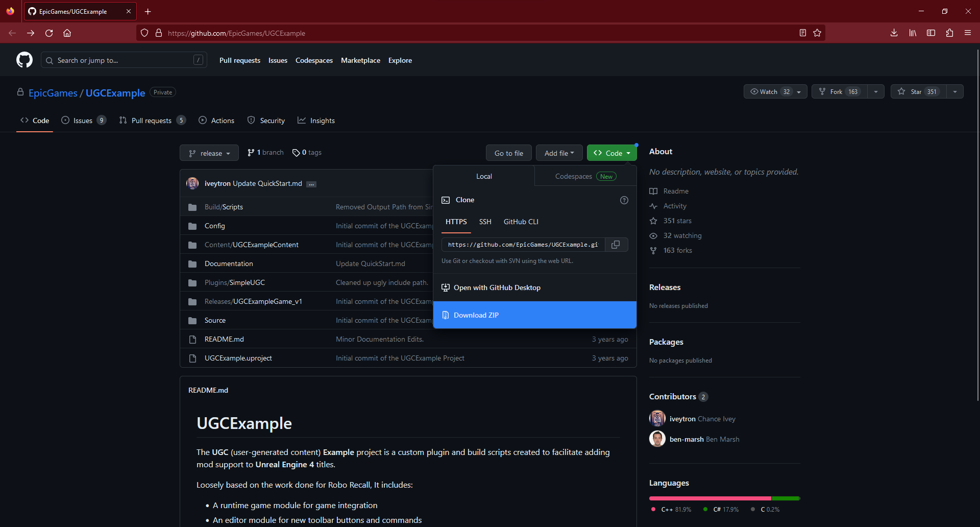This screenshot has height=527, width=980.
Task: Click Download ZIP
Action: click(535, 315)
